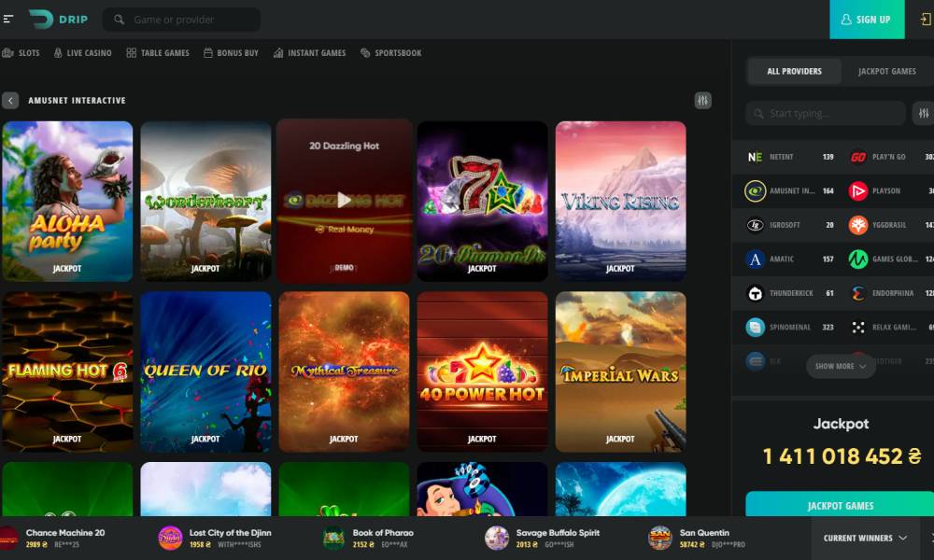The image size is (934, 560).
Task: Open the Wonderheart game
Action: [205, 202]
